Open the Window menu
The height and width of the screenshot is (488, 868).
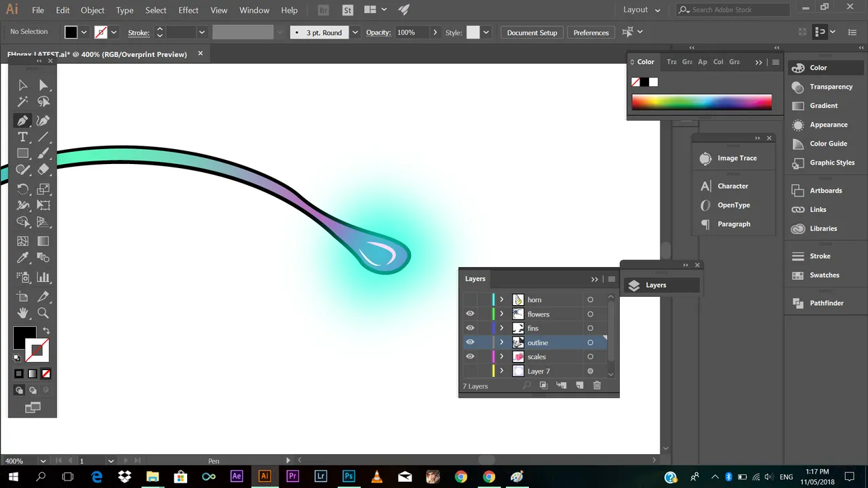[254, 10]
